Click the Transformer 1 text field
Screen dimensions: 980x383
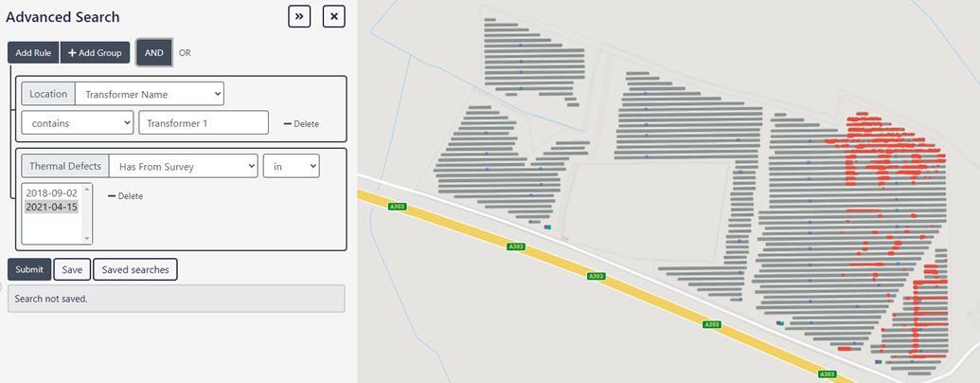coord(204,122)
